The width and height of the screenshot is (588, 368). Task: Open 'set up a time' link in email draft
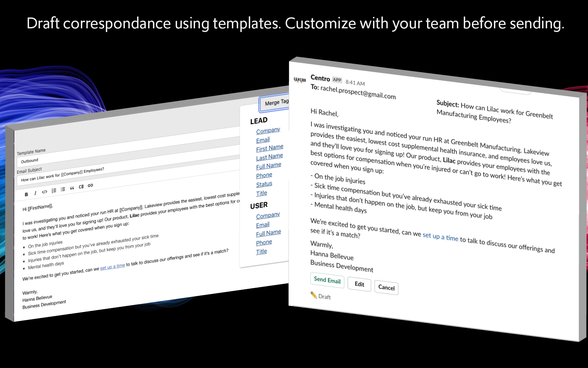click(x=440, y=237)
